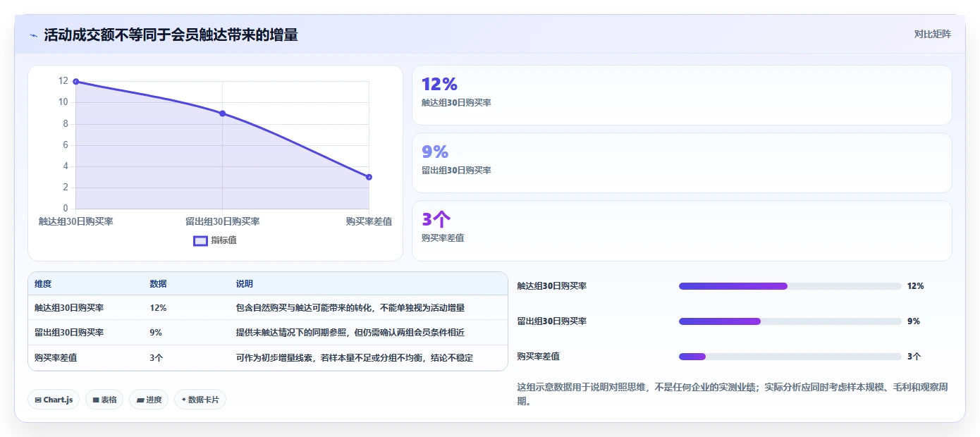Click the icon inside the 表格 chip

click(x=96, y=400)
